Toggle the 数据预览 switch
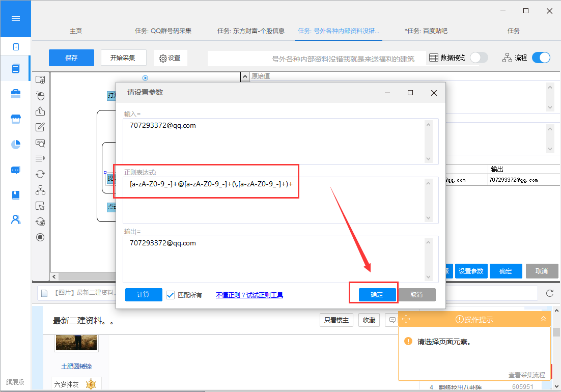 point(479,58)
